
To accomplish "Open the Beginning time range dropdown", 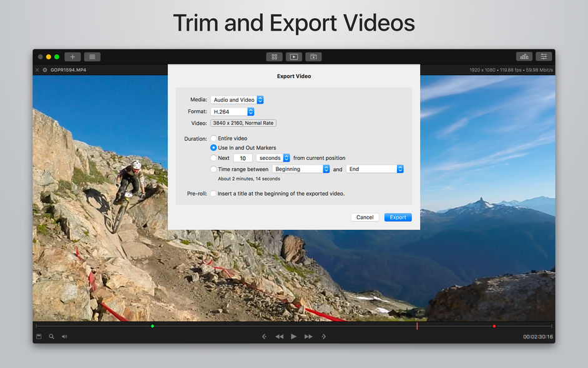I will (301, 169).
